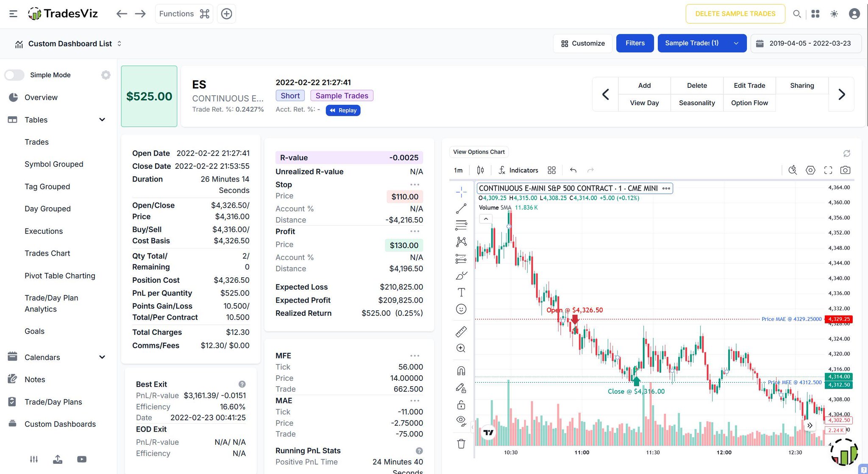Click the chart fullscreen icon
The height and width of the screenshot is (474, 868).
[x=828, y=170]
